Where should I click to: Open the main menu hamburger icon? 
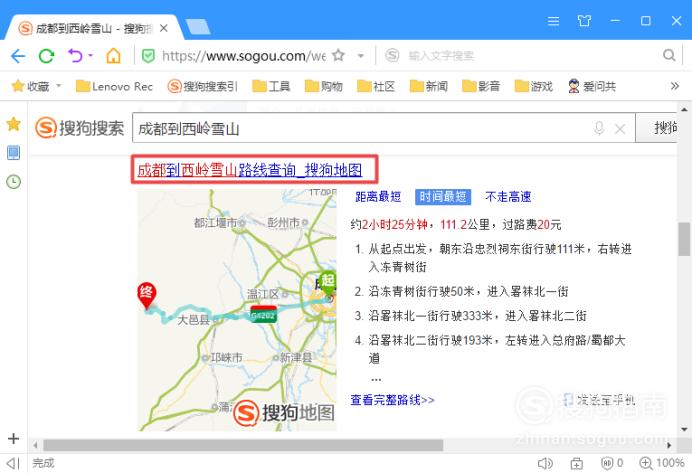(x=553, y=21)
